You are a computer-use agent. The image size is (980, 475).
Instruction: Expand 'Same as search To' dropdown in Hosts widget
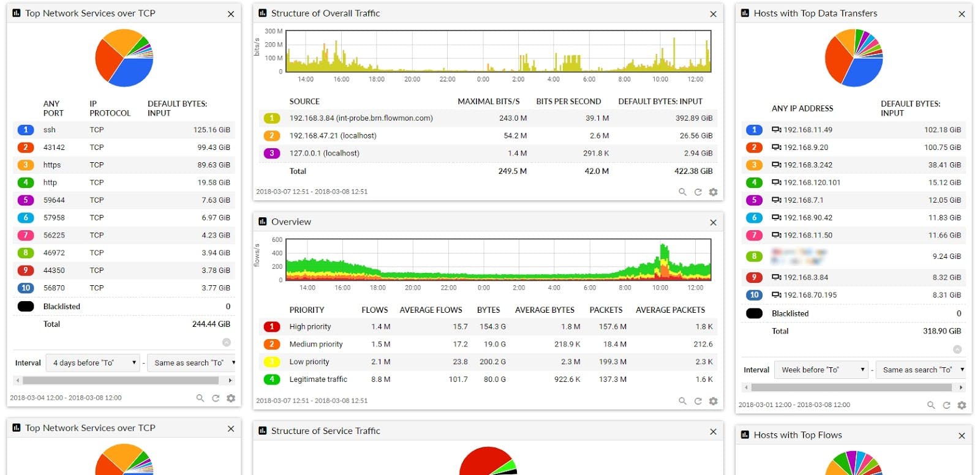(x=922, y=370)
